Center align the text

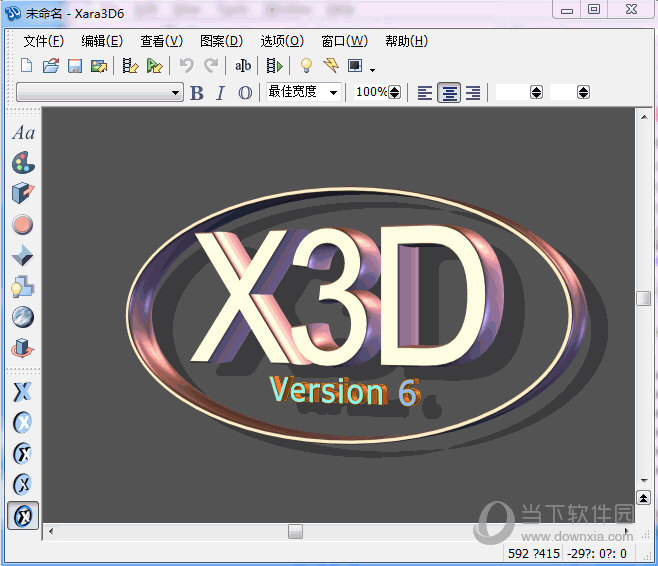point(449,93)
